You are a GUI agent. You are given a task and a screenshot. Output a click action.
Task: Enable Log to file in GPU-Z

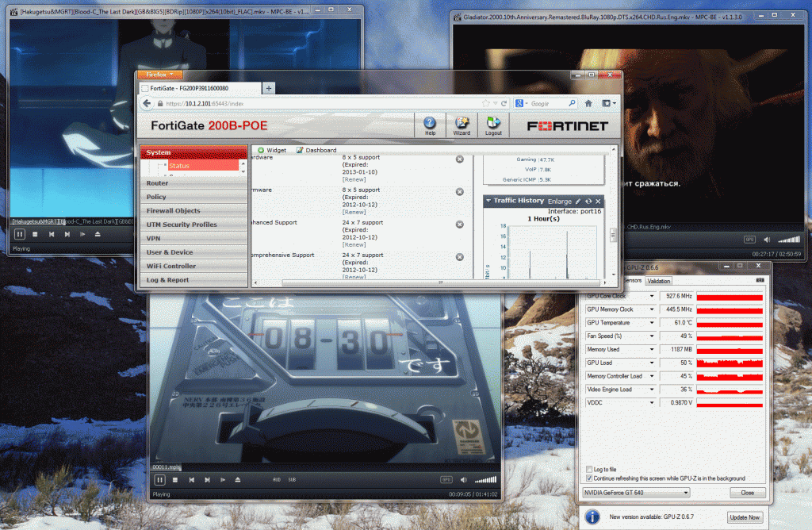tap(589, 470)
